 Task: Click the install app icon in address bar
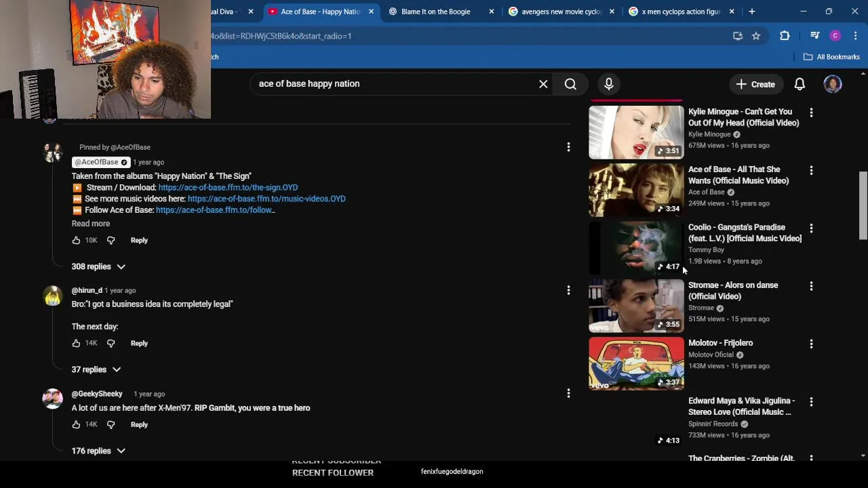pos(738,36)
